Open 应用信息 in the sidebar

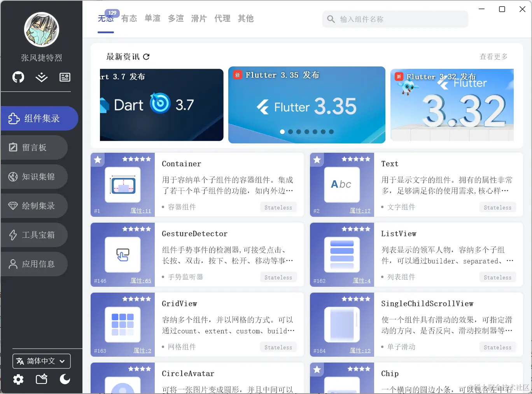click(x=34, y=264)
